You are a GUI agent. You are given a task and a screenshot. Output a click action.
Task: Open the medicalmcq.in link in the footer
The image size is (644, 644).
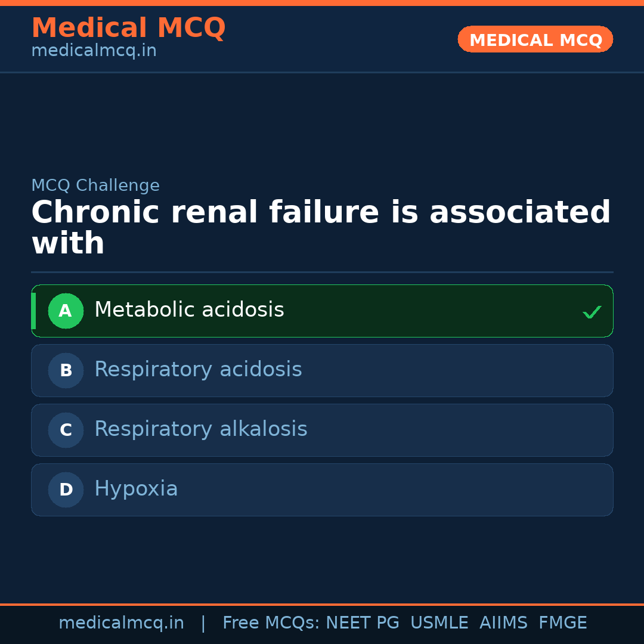pyautogui.click(x=121, y=623)
